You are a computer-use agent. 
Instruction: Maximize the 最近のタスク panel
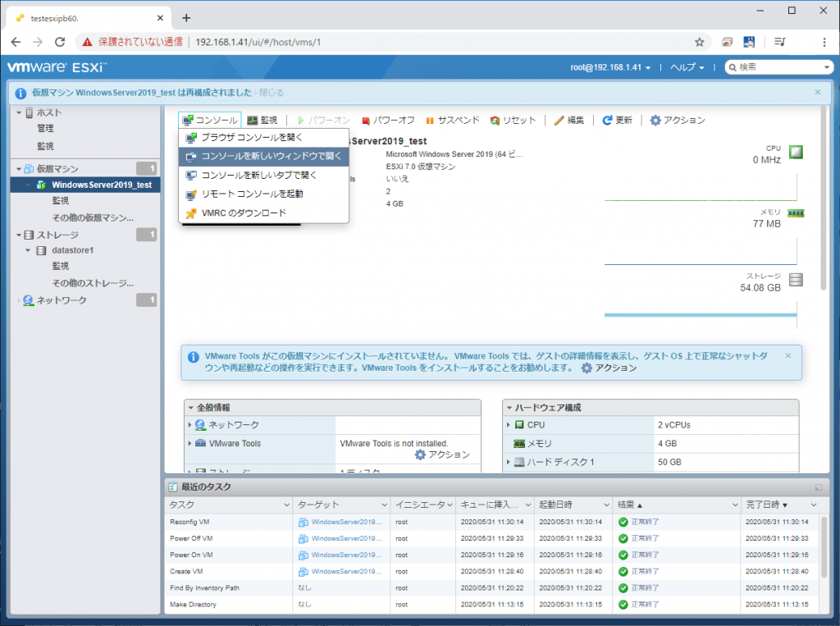click(819, 487)
